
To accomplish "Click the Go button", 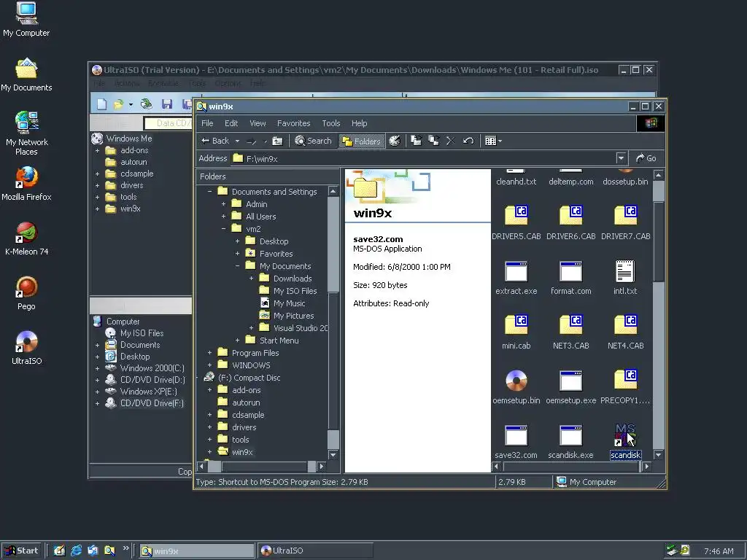I will [x=646, y=158].
